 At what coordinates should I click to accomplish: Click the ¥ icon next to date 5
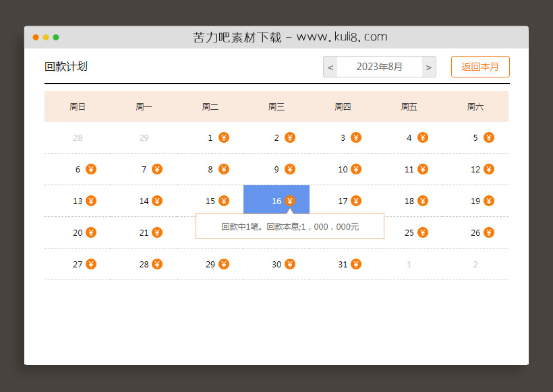tap(488, 137)
